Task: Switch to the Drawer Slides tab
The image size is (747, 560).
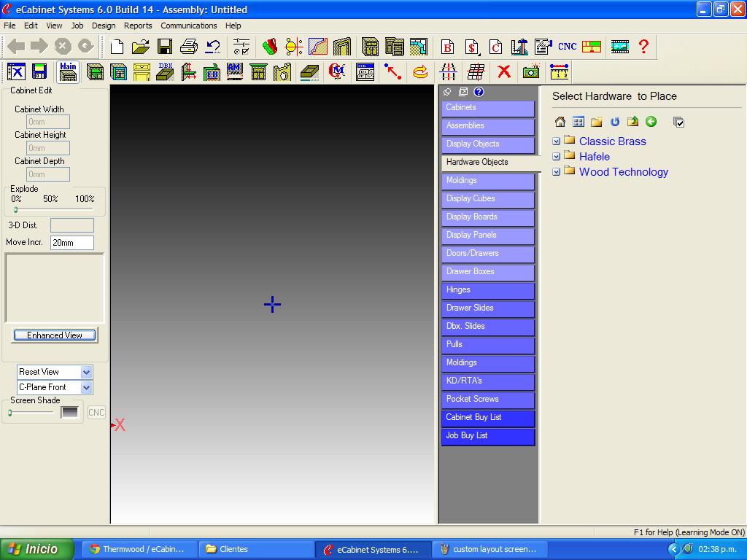Action: (x=487, y=308)
